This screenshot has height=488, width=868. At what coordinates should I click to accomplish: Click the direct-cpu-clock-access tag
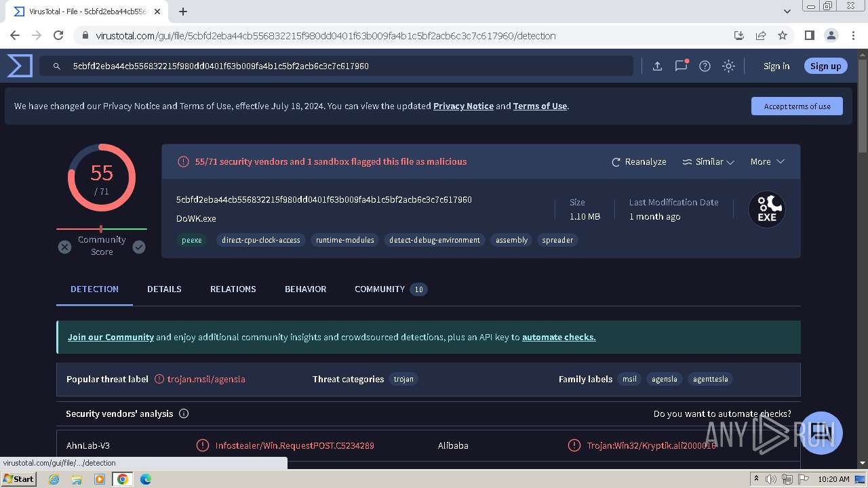coord(261,240)
